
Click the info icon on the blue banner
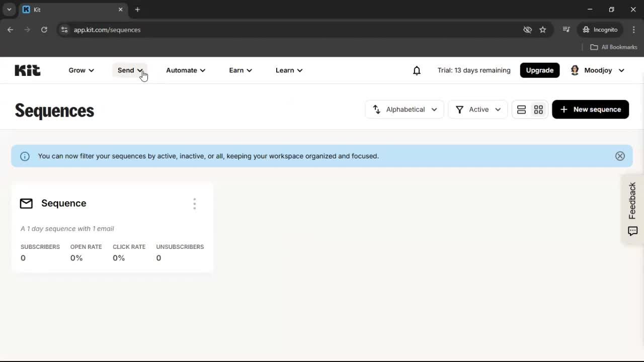[25, 156]
